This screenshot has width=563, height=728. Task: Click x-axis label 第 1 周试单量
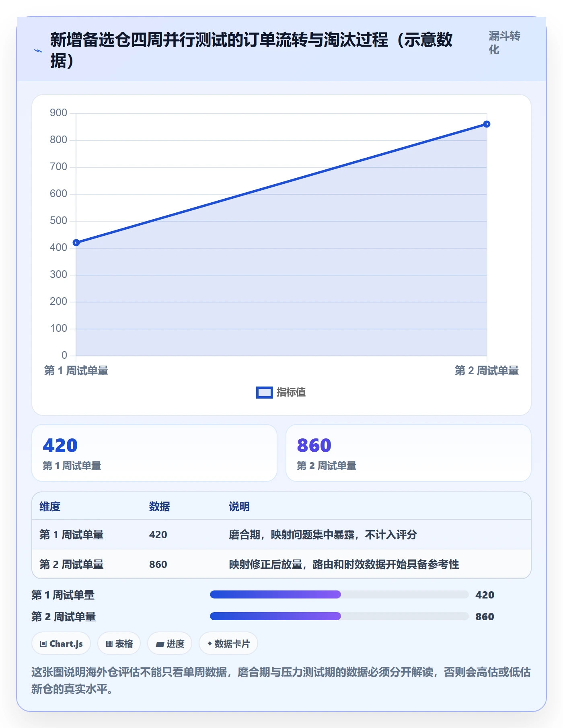[76, 370]
